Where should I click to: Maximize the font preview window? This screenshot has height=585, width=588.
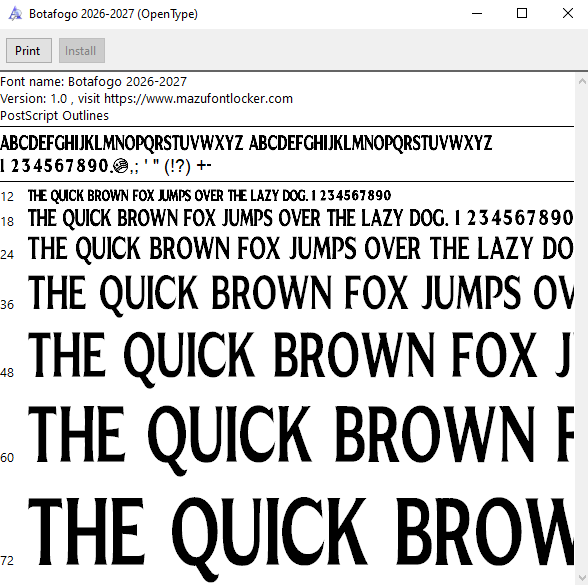[522, 14]
